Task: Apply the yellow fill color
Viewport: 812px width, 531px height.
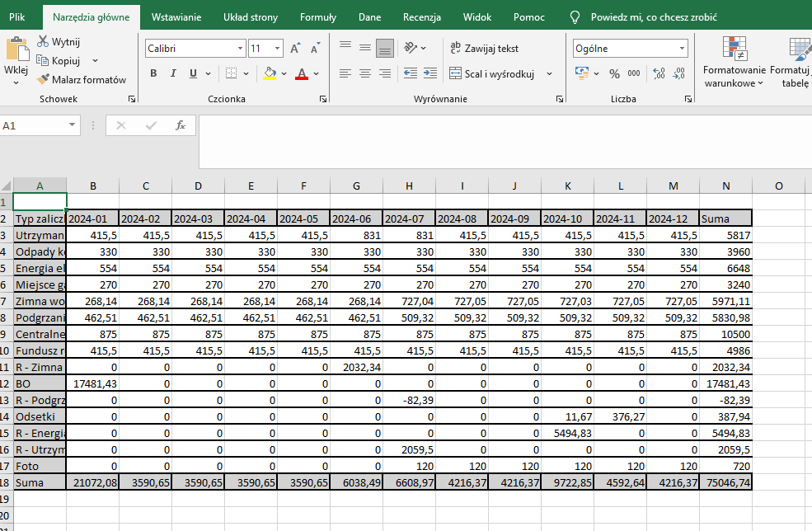Action: pyautogui.click(x=270, y=73)
